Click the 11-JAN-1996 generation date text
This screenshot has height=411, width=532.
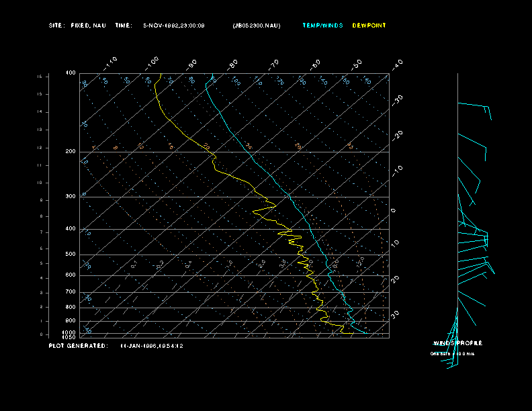152,346
